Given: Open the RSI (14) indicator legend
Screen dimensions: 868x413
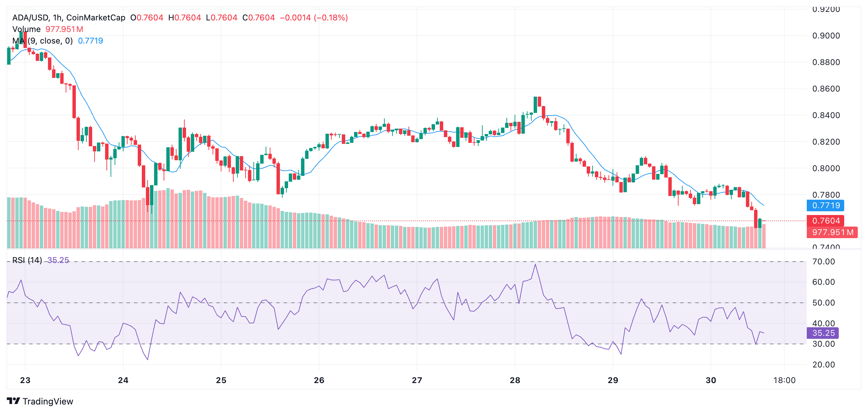Looking at the screenshot, I should (x=27, y=260).
